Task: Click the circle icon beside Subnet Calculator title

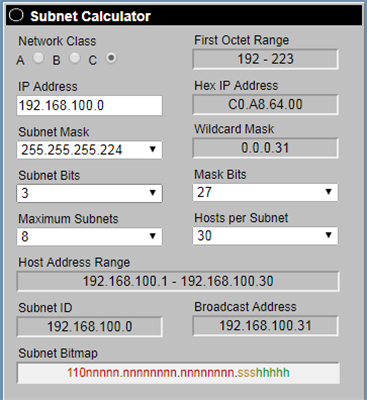Action: (16, 15)
